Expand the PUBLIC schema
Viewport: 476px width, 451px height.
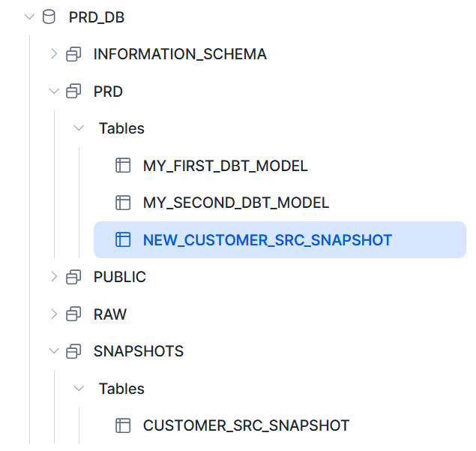[x=53, y=277]
